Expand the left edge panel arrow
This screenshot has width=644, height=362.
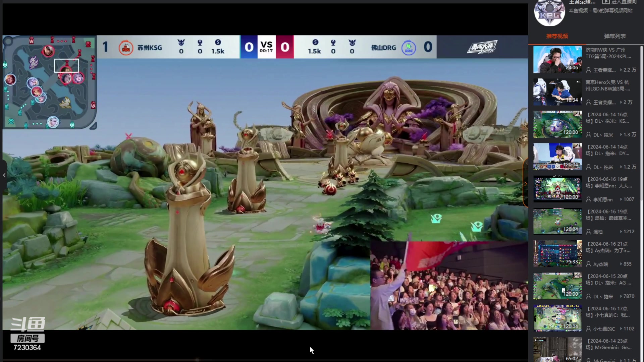point(4,175)
